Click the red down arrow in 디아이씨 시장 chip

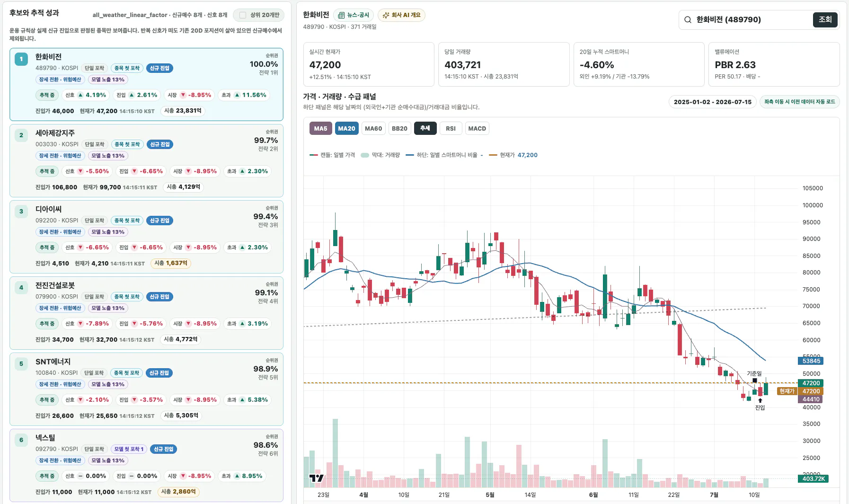coord(188,248)
